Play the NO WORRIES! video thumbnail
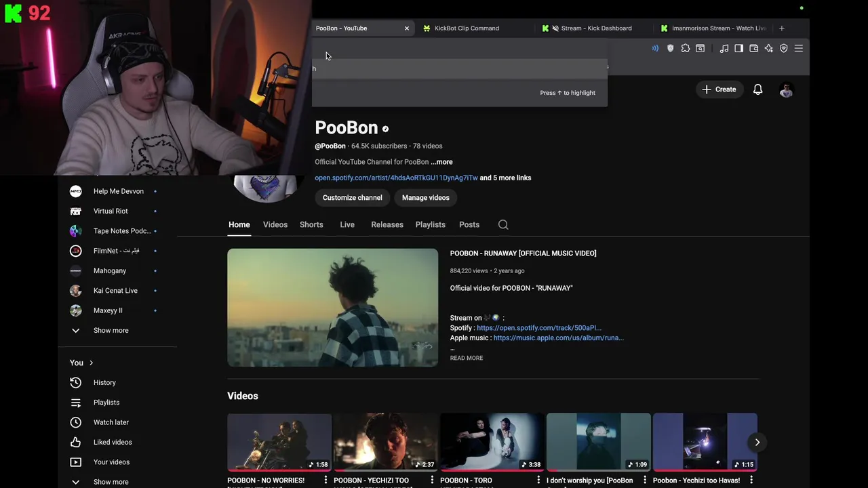 click(x=279, y=442)
